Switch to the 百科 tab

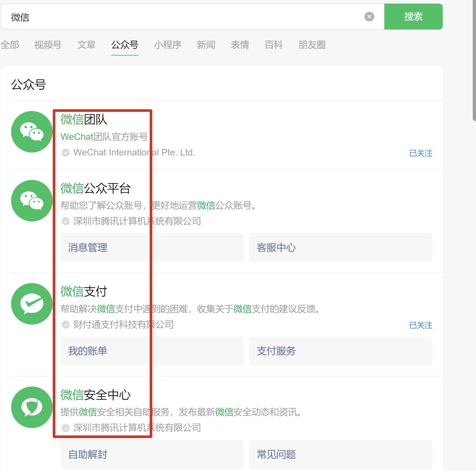click(x=274, y=45)
